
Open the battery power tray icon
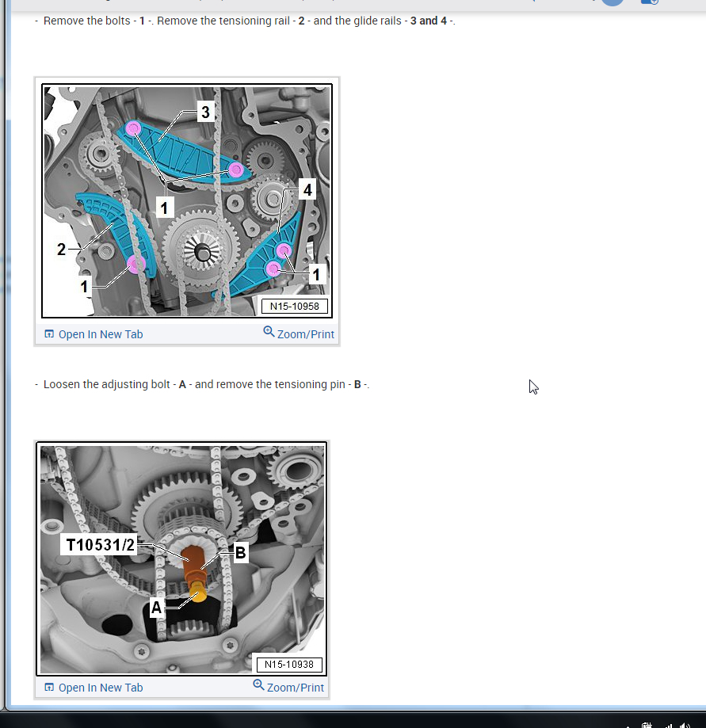(x=647, y=725)
